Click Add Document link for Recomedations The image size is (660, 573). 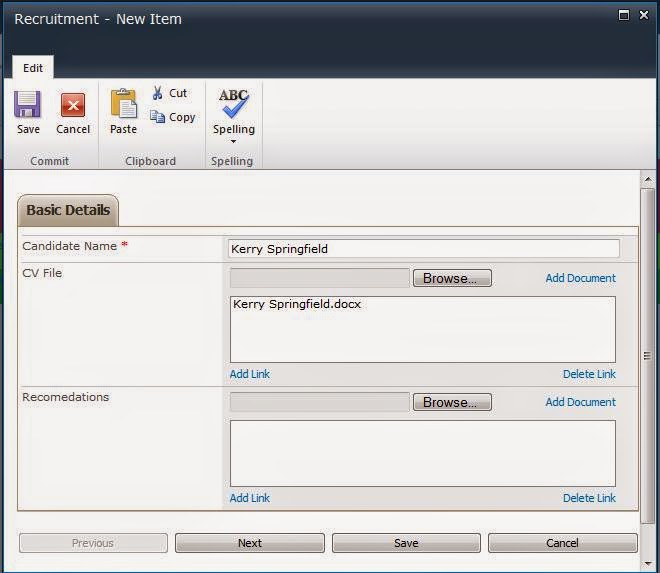point(580,402)
